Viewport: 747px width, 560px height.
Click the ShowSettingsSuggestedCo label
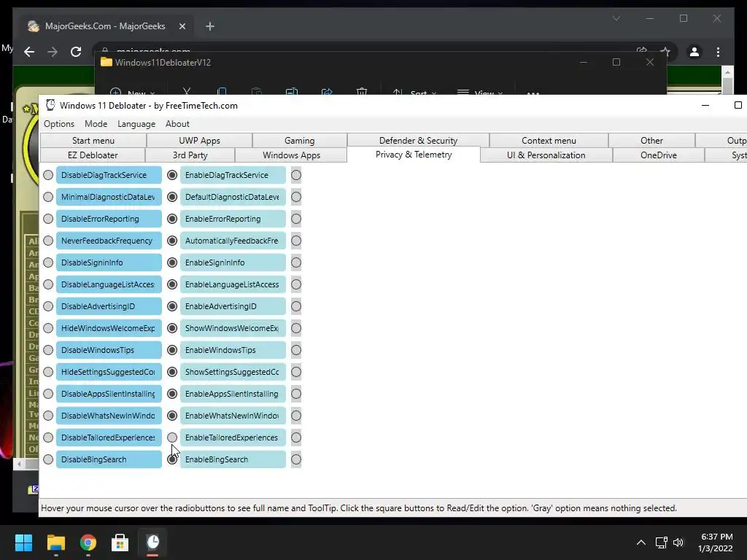click(233, 372)
